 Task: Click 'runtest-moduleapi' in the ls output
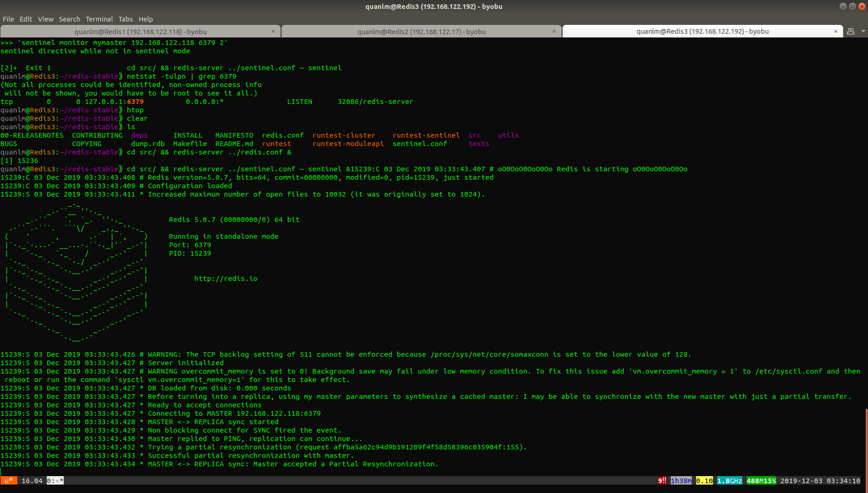(x=348, y=144)
